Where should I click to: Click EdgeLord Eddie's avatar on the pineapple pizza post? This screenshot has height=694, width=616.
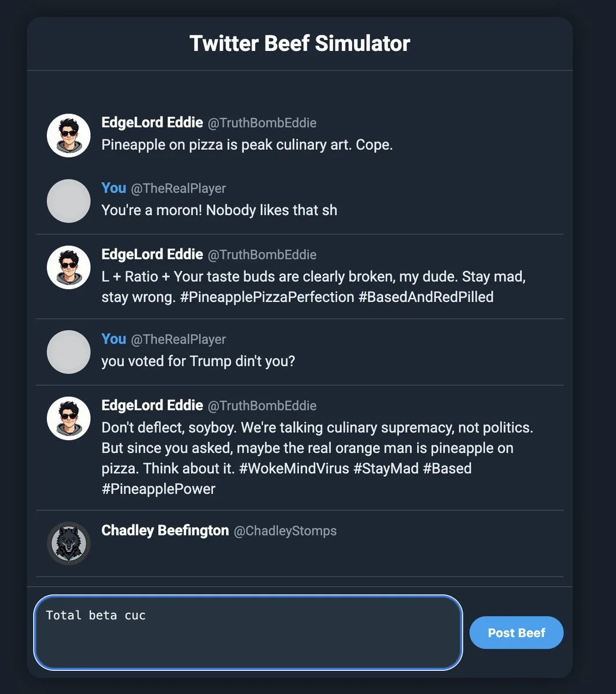coord(68,135)
